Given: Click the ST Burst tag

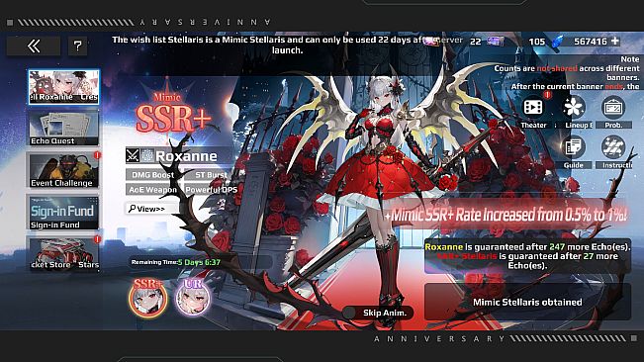Looking at the screenshot, I should tap(210, 175).
